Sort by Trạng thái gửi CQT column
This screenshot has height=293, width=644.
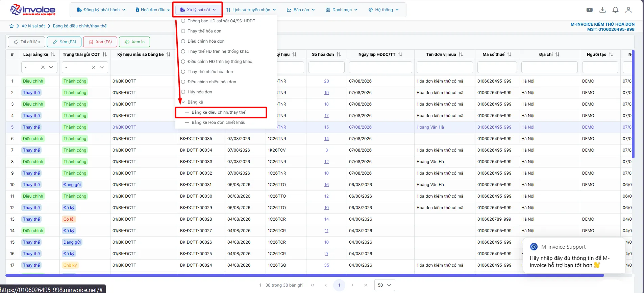[105, 54]
